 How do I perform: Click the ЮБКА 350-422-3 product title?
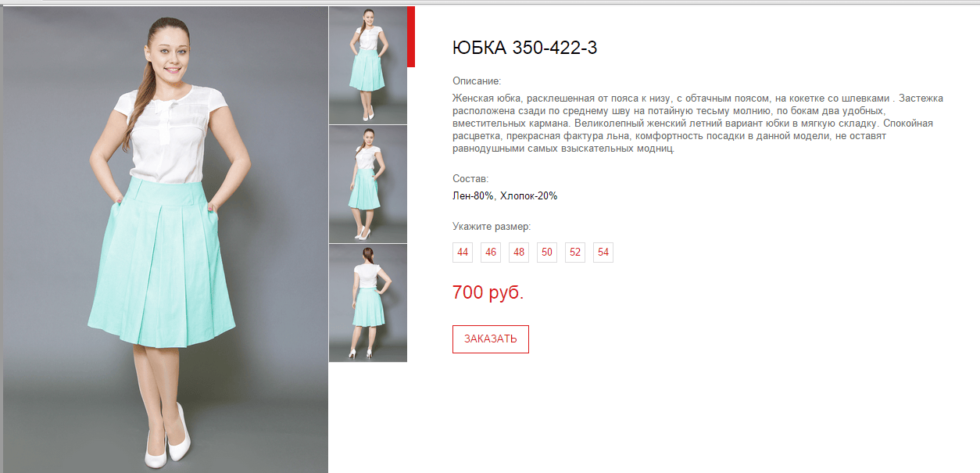pos(524,48)
